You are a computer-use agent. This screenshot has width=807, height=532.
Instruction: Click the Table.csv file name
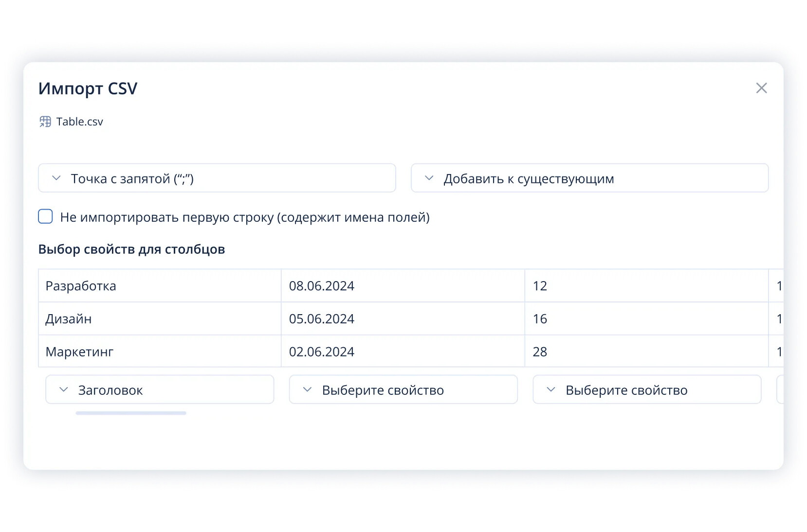point(80,122)
